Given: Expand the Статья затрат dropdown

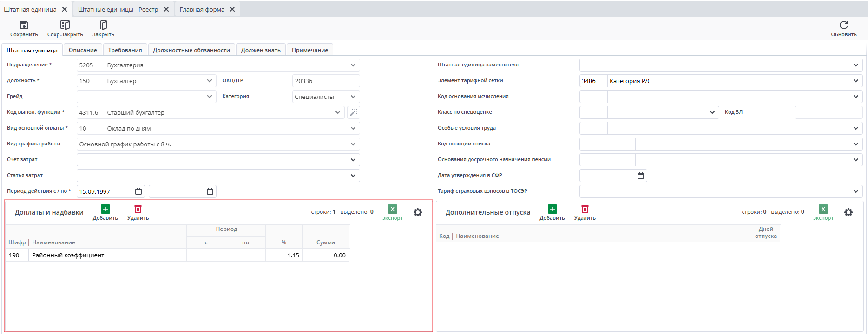Looking at the screenshot, I should coord(353,176).
